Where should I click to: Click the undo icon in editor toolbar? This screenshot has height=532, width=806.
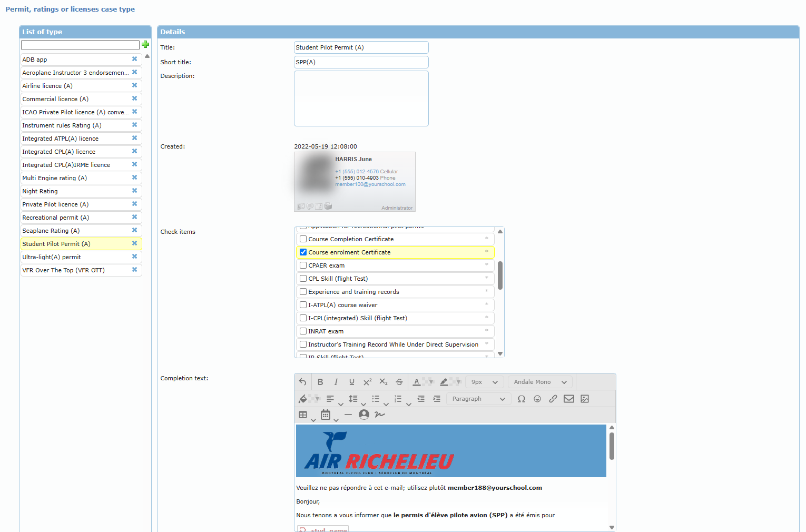click(x=302, y=382)
